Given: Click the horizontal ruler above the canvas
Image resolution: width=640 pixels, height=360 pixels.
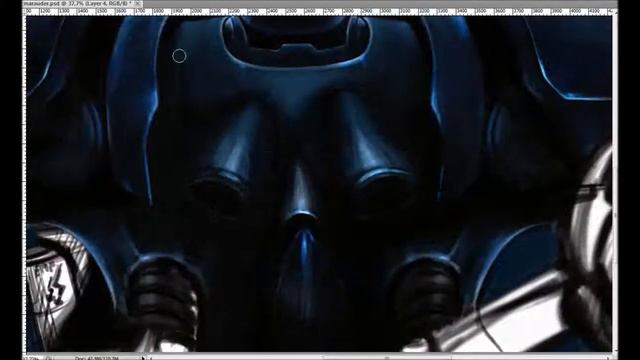Looking at the screenshot, I should (x=319, y=12).
